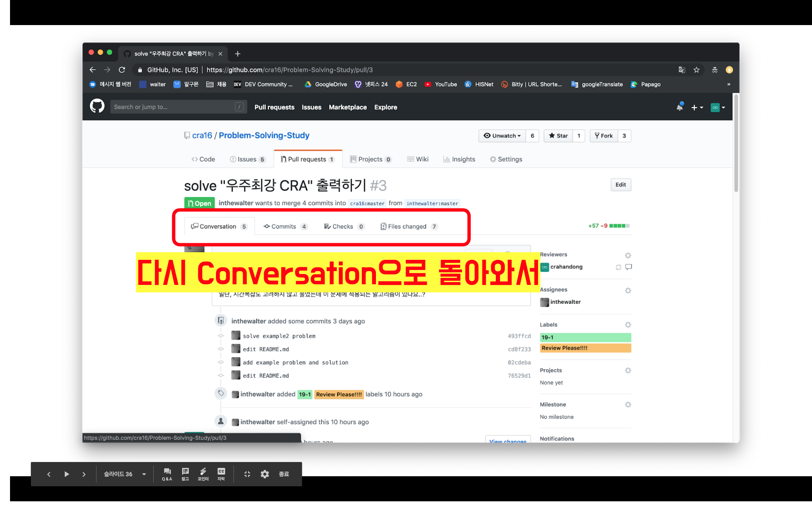Toggle the laser pointer tool
This screenshot has height=513, width=812.
click(x=203, y=474)
